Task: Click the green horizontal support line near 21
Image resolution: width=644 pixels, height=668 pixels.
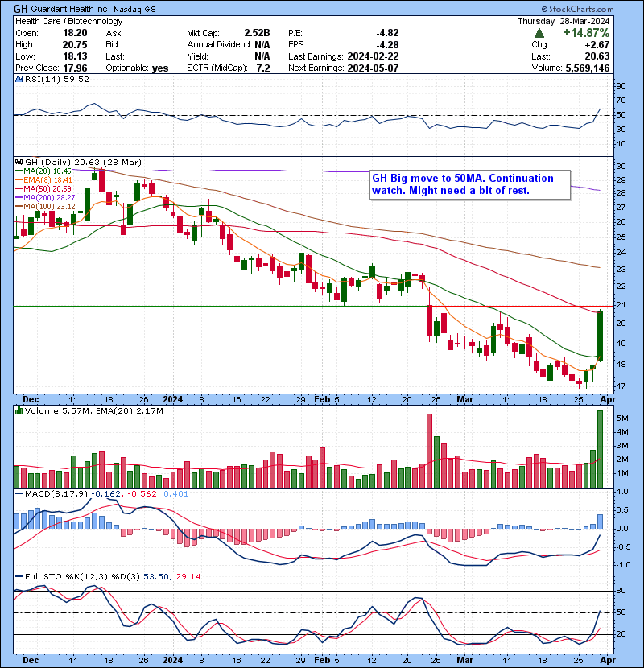Action: pyautogui.click(x=221, y=307)
